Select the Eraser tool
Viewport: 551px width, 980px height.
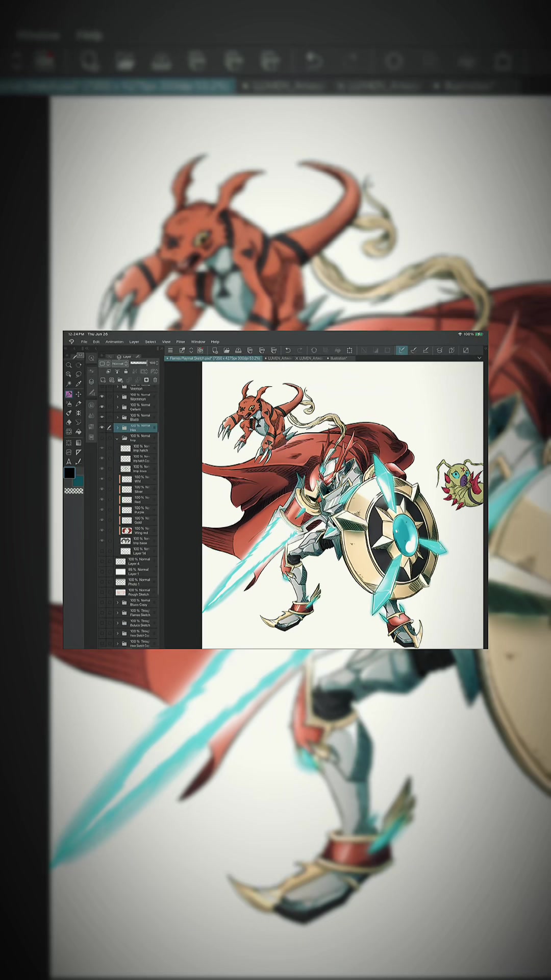click(68, 423)
